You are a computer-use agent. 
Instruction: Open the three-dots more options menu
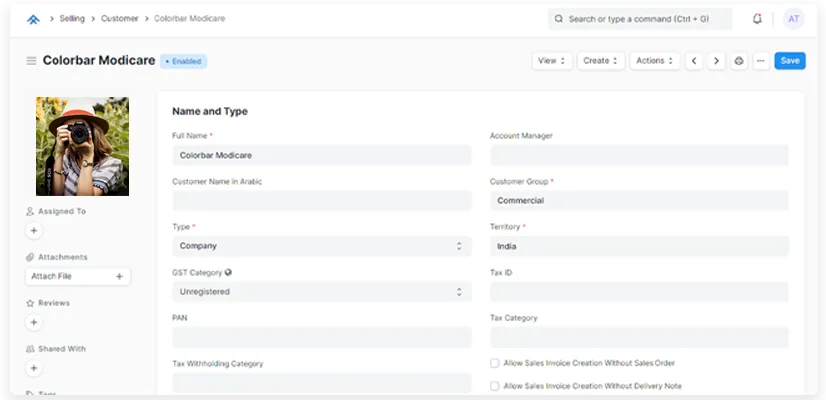coord(760,61)
